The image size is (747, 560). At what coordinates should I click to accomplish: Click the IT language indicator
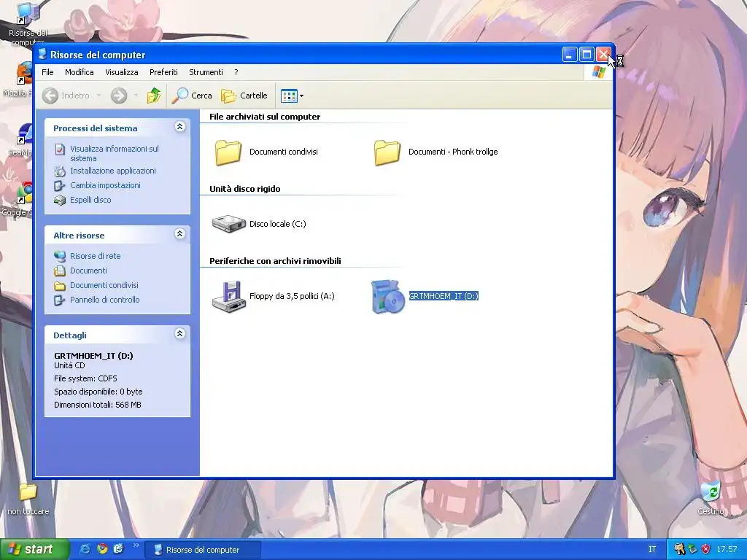652,550
